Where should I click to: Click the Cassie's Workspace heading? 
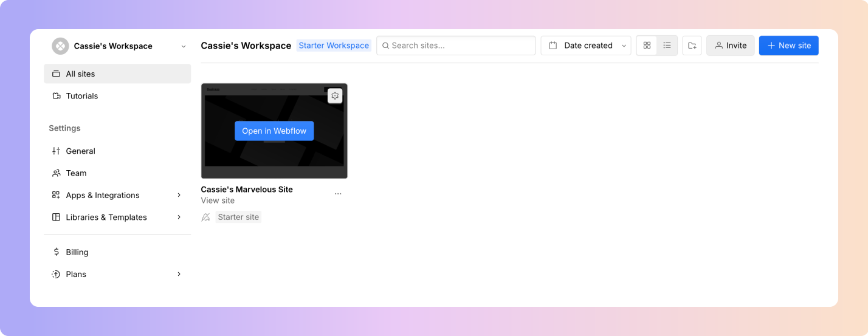coord(246,46)
